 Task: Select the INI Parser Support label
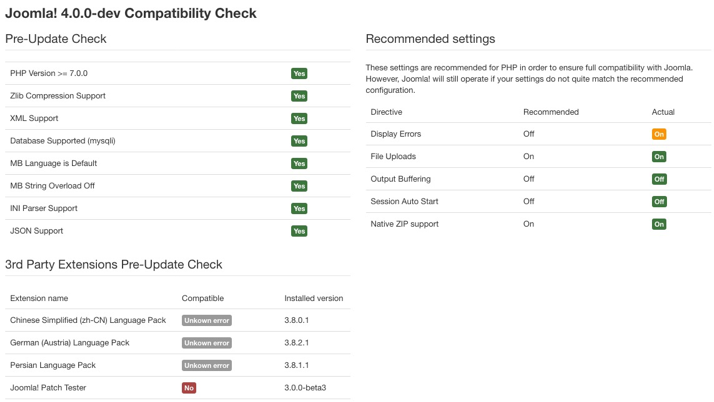[44, 208]
